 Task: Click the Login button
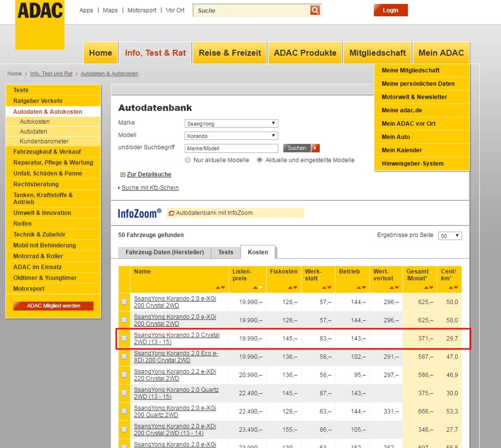[x=390, y=10]
